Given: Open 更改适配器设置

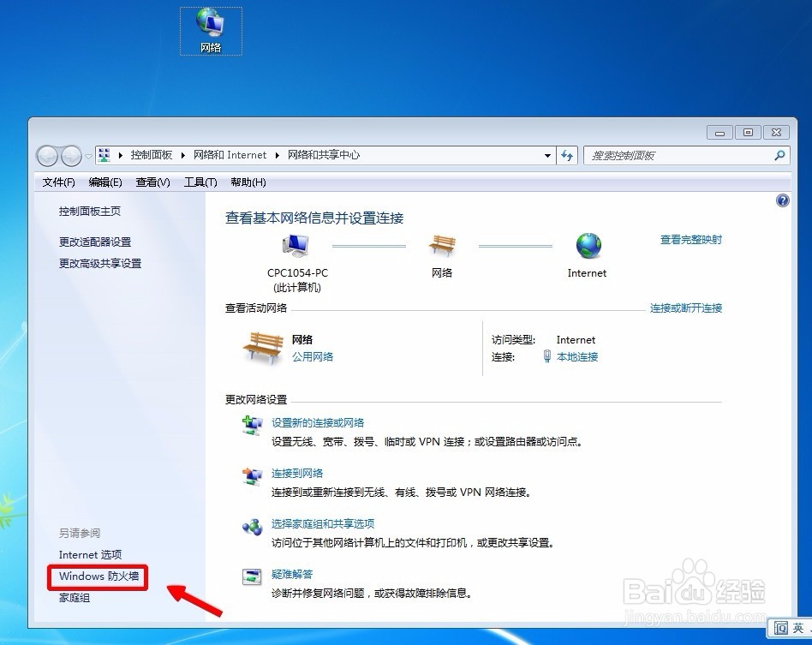Looking at the screenshot, I should tap(95, 242).
